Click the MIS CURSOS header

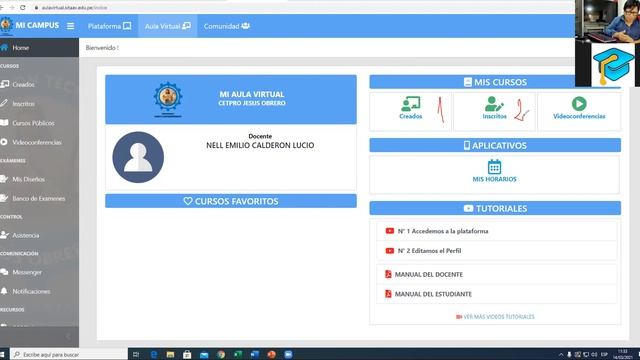(x=495, y=82)
